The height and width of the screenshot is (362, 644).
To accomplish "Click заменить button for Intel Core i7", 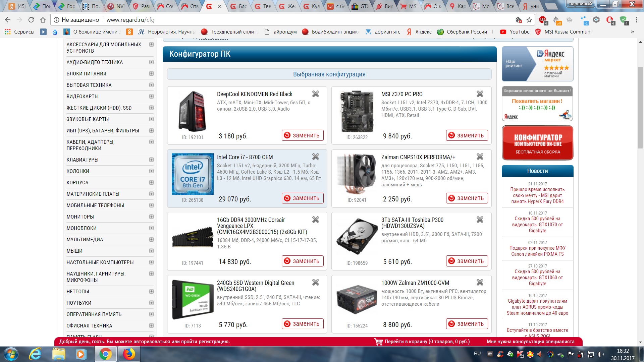I will tap(302, 198).
